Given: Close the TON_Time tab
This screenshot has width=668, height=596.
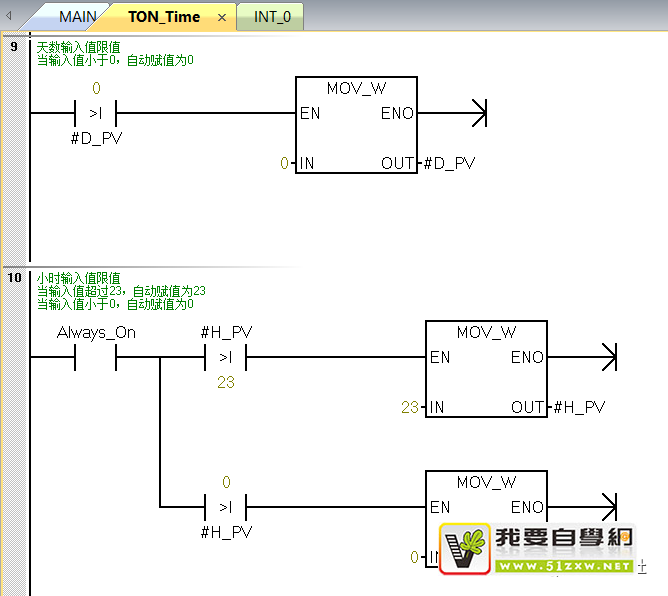Looking at the screenshot, I should (222, 17).
